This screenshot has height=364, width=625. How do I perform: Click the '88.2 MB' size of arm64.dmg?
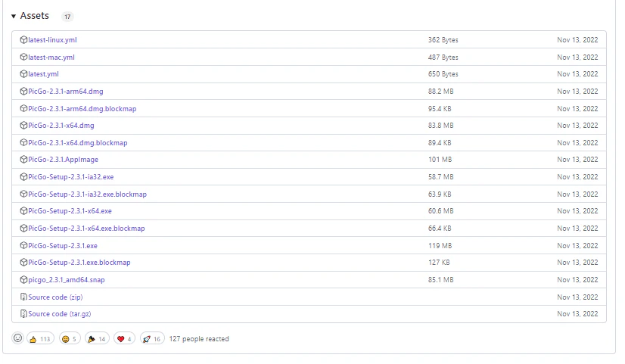click(441, 92)
